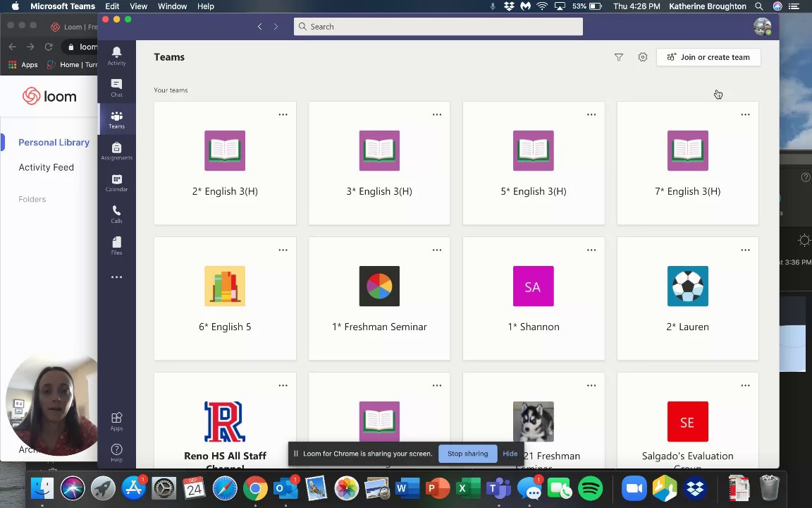Open Chat in Teams sidebar
This screenshot has height=508, width=812.
[x=116, y=87]
